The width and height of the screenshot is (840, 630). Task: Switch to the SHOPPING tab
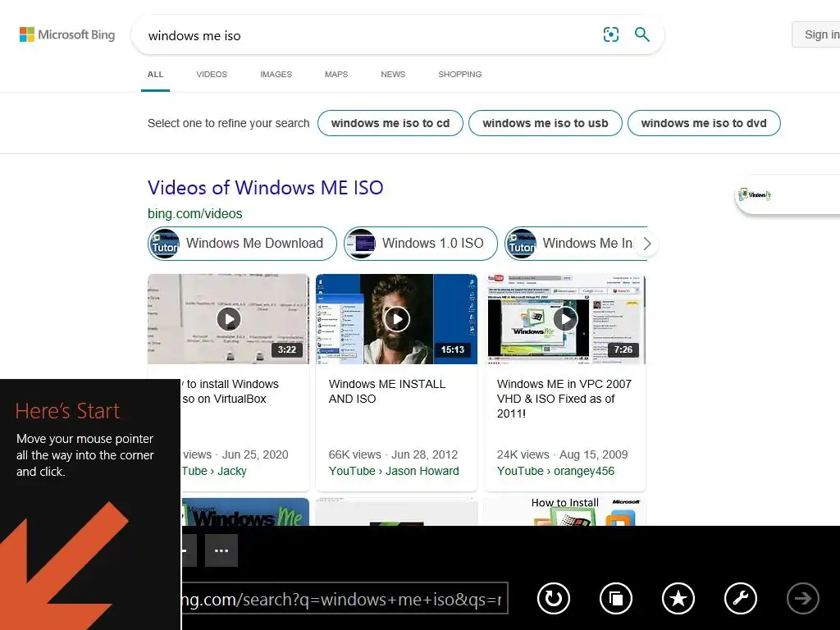coord(460,75)
